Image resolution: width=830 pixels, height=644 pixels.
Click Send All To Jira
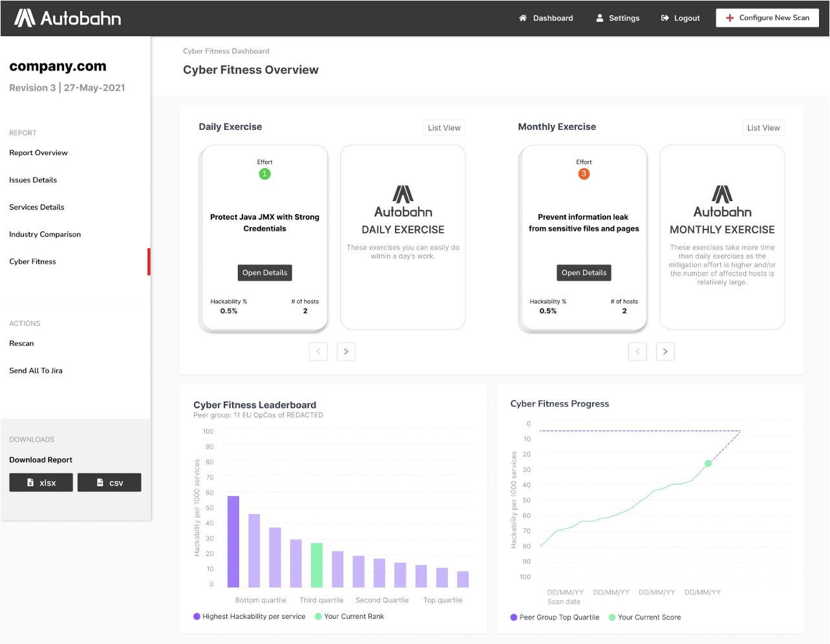(36, 371)
